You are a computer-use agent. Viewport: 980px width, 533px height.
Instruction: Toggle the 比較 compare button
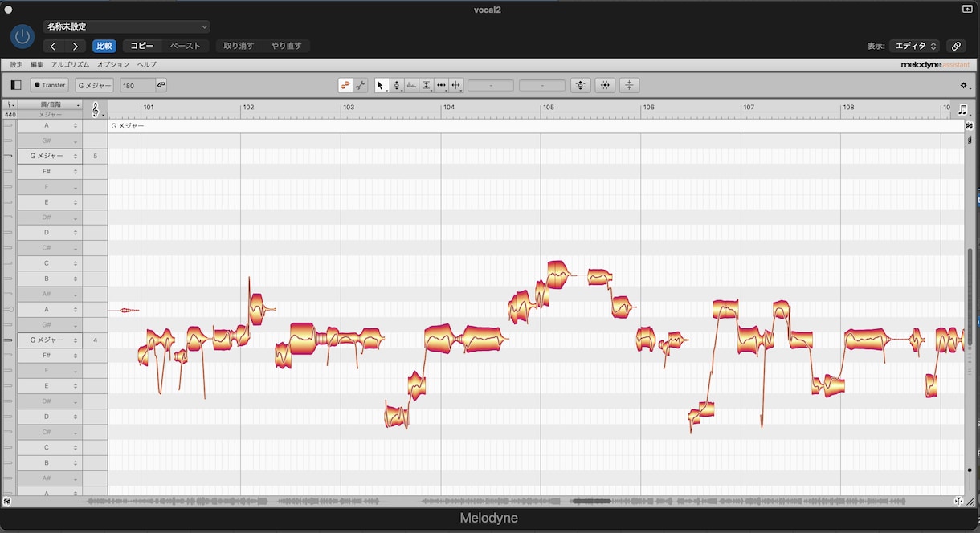click(104, 46)
